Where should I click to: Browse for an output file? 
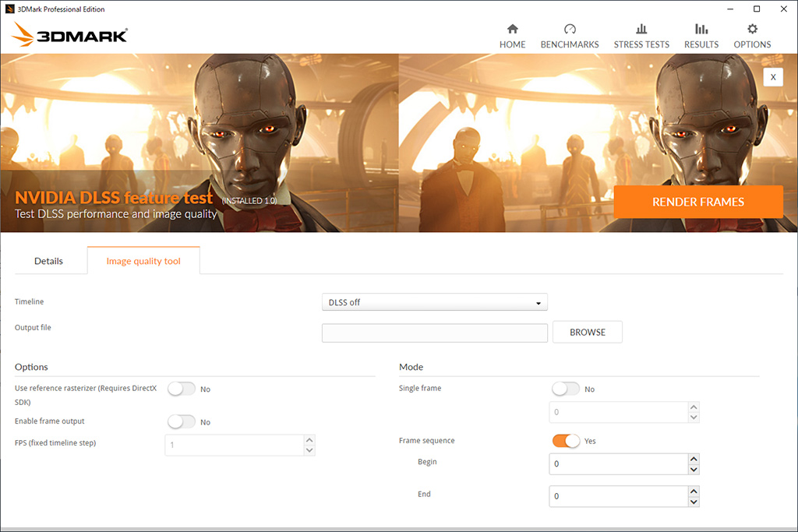click(x=588, y=332)
